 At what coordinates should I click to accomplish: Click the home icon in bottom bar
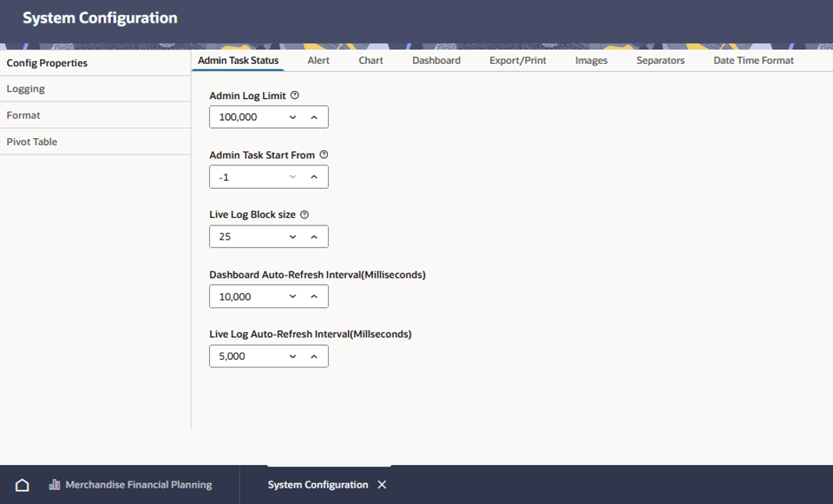23,484
